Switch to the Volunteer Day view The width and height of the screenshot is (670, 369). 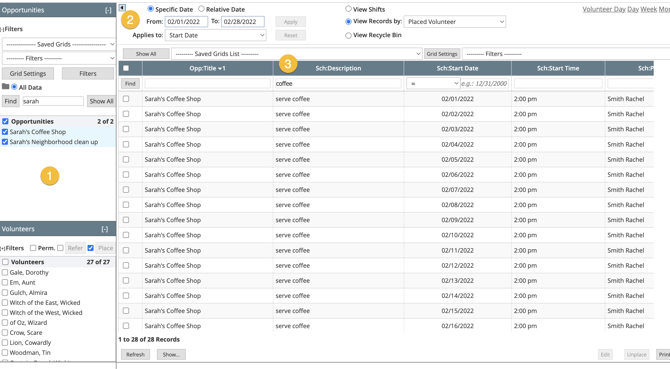pos(604,9)
